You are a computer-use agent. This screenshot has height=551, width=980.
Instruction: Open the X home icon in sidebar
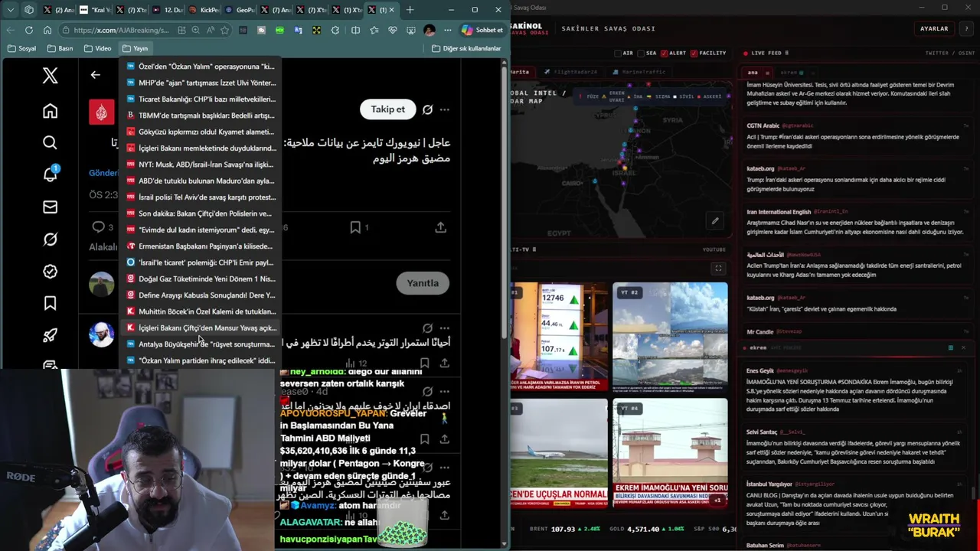(x=50, y=111)
